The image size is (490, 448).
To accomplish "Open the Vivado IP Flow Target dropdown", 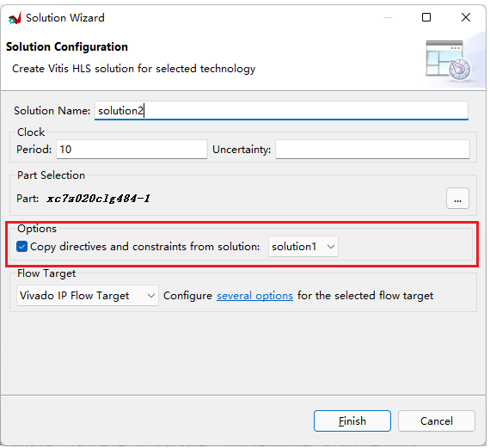I will pyautogui.click(x=87, y=296).
